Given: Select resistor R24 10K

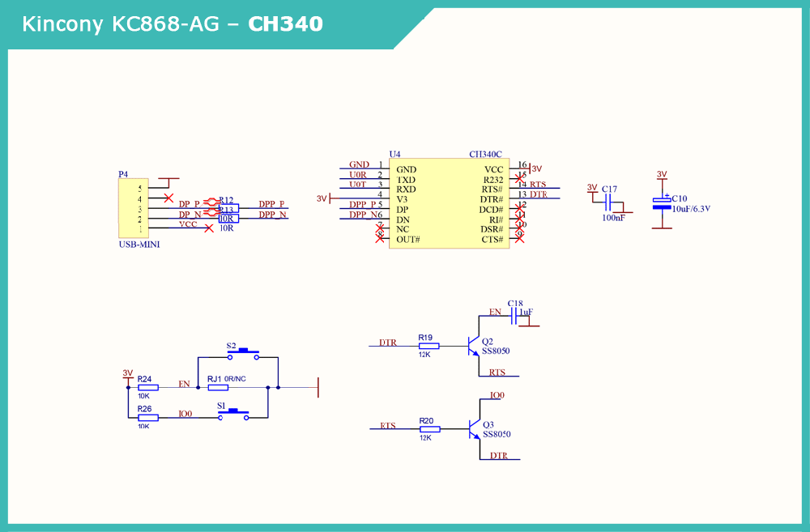Looking at the screenshot, I should tap(148, 388).
